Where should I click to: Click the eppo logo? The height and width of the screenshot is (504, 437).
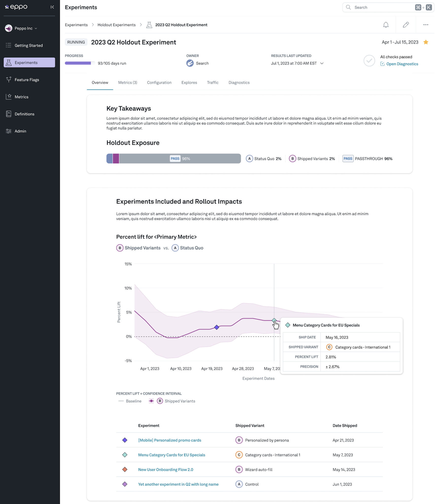[16, 7]
